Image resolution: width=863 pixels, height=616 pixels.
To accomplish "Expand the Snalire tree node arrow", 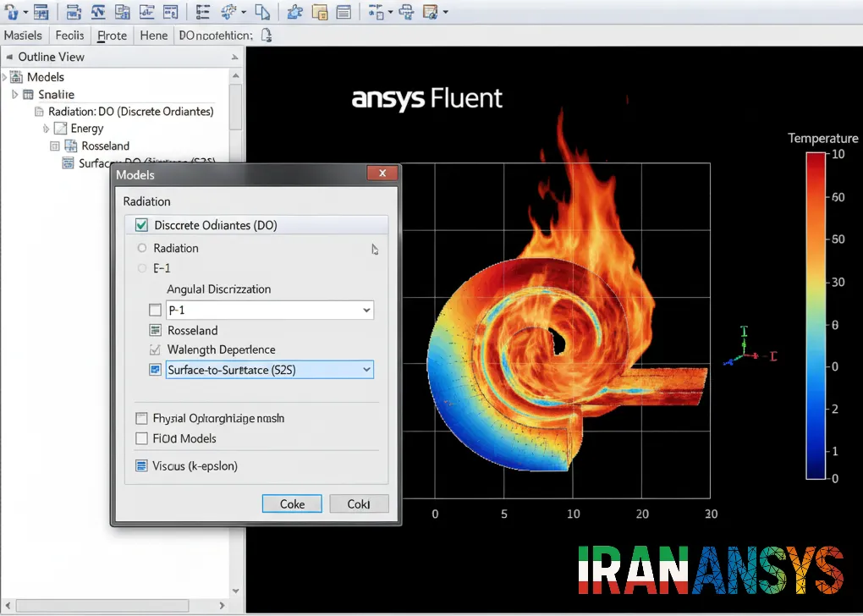I will (x=15, y=94).
